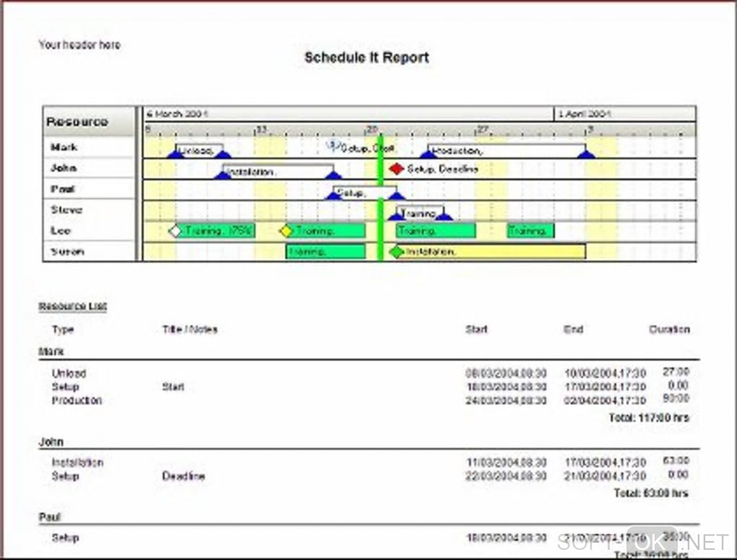Viewport: 737px width, 560px height.
Task: Click Installation's start date 11/03/2004 08:30
Action: (x=507, y=462)
